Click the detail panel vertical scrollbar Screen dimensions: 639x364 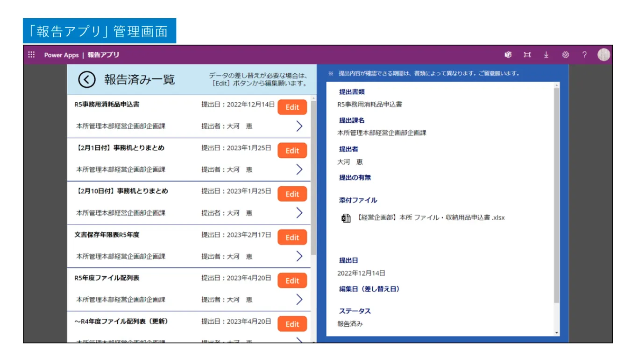coord(556,195)
